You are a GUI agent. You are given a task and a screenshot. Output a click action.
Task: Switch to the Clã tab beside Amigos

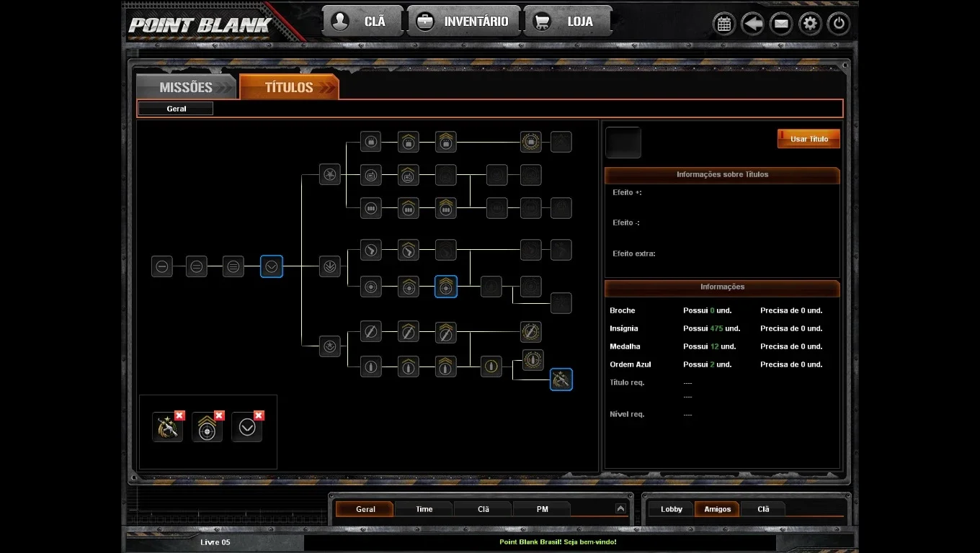pos(763,509)
